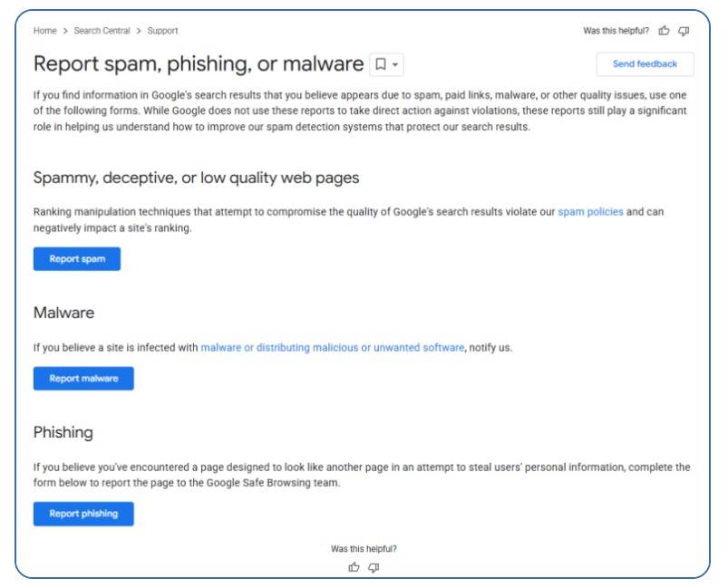The image size is (728, 588).
Task: Open malware or distributing malicious software link
Action: 333,348
